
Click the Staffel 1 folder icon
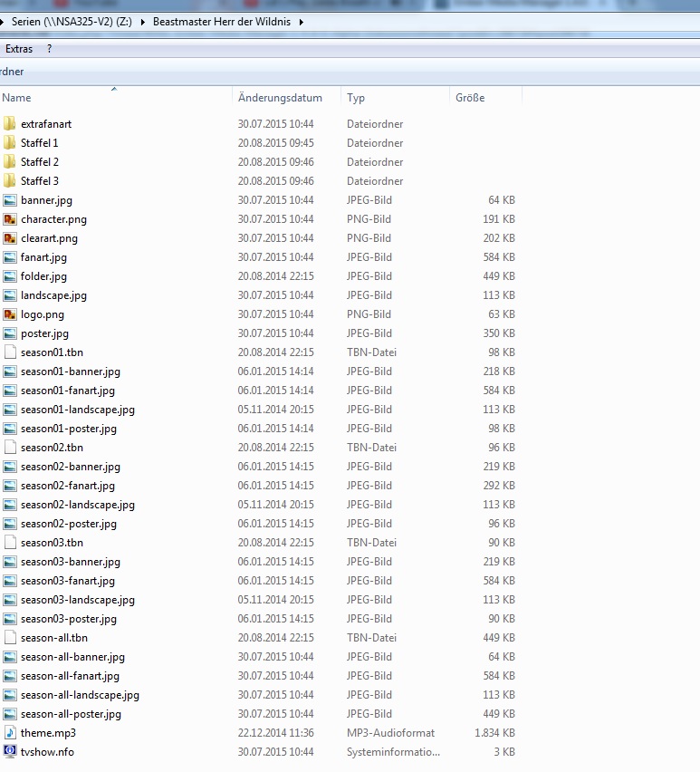(x=9, y=143)
